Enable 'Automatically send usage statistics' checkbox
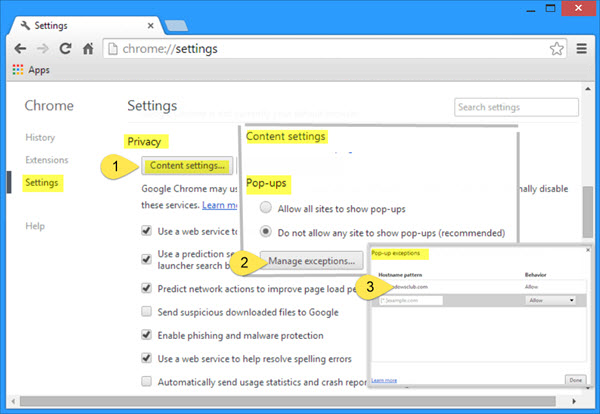The image size is (600, 414). tap(147, 381)
